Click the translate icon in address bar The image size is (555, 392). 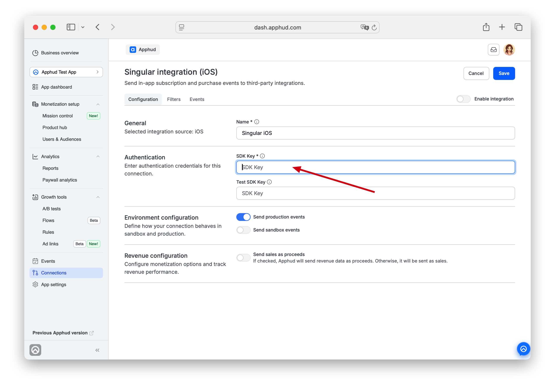(x=364, y=27)
